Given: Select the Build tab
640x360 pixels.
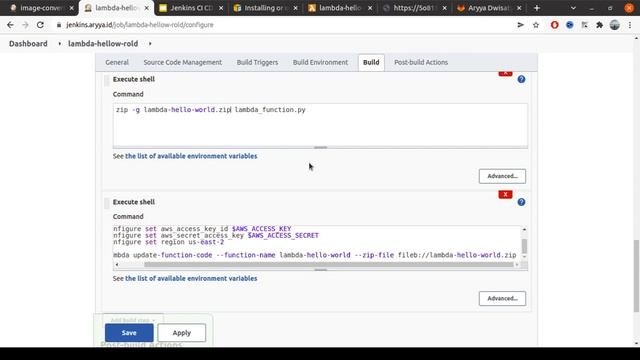Looking at the screenshot, I should [x=371, y=62].
